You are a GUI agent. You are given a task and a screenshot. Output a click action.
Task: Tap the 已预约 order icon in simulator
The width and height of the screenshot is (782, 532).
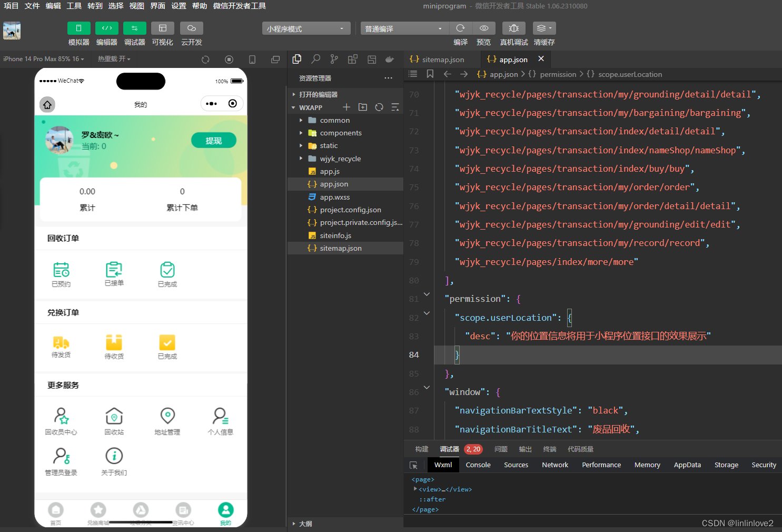click(x=61, y=274)
